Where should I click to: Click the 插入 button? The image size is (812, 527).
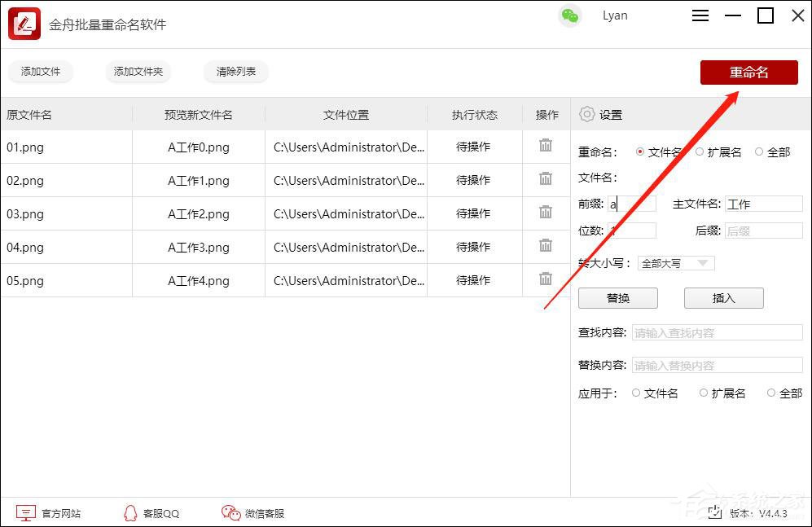(x=723, y=298)
